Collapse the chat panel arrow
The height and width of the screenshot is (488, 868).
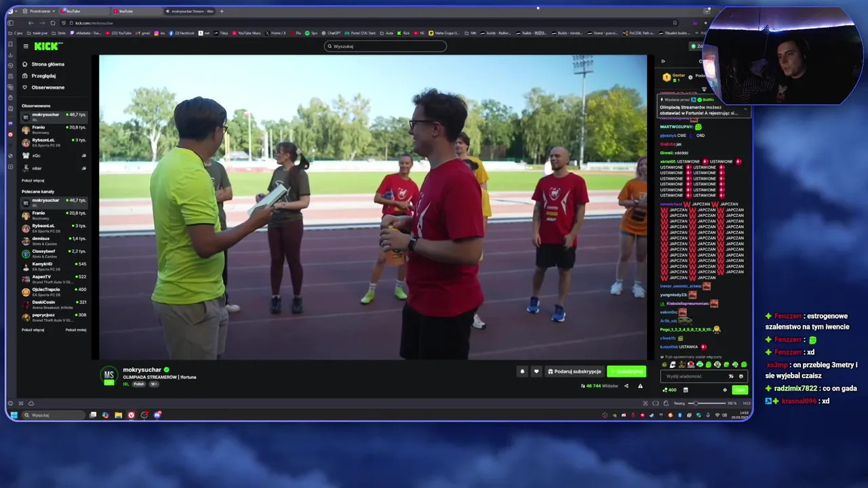(x=663, y=62)
